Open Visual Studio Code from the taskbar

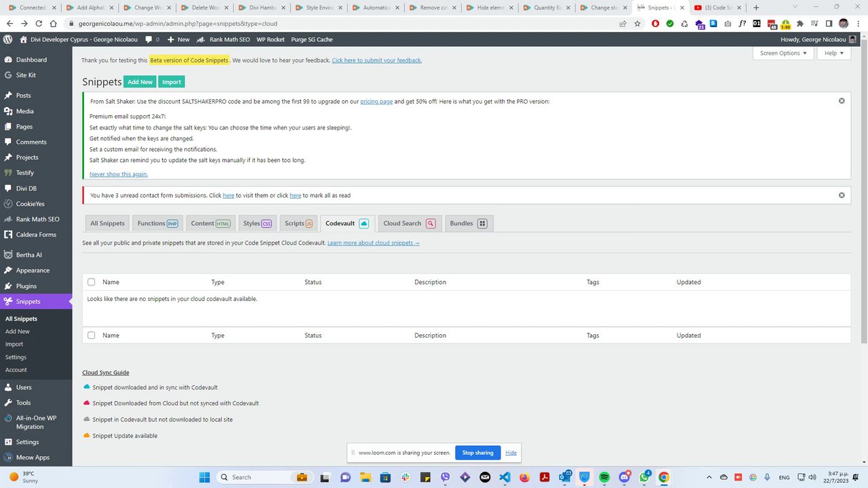tap(505, 477)
